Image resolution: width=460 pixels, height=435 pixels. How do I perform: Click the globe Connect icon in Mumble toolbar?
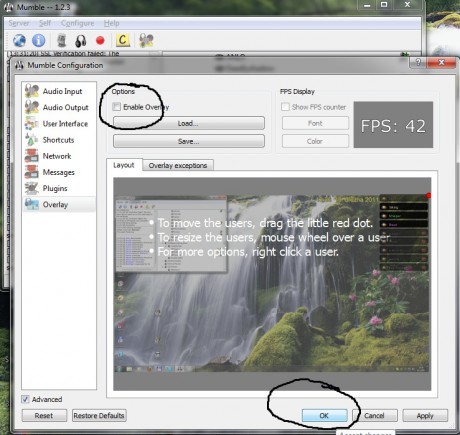19,40
